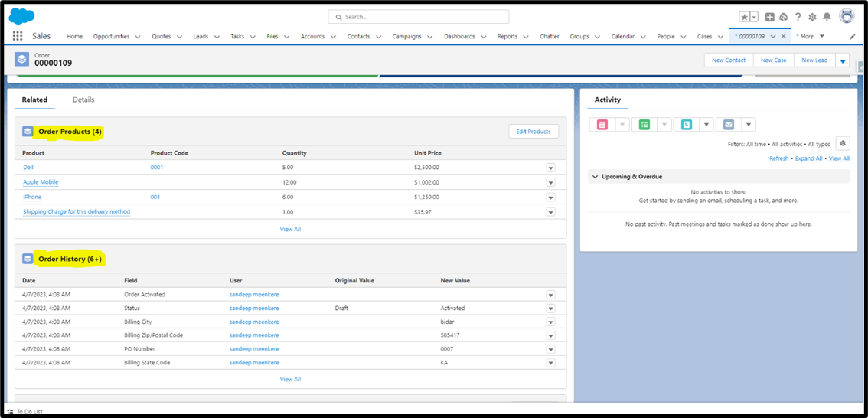868x418 pixels.
Task: Open the activity timeline settings gear
Action: [x=842, y=143]
